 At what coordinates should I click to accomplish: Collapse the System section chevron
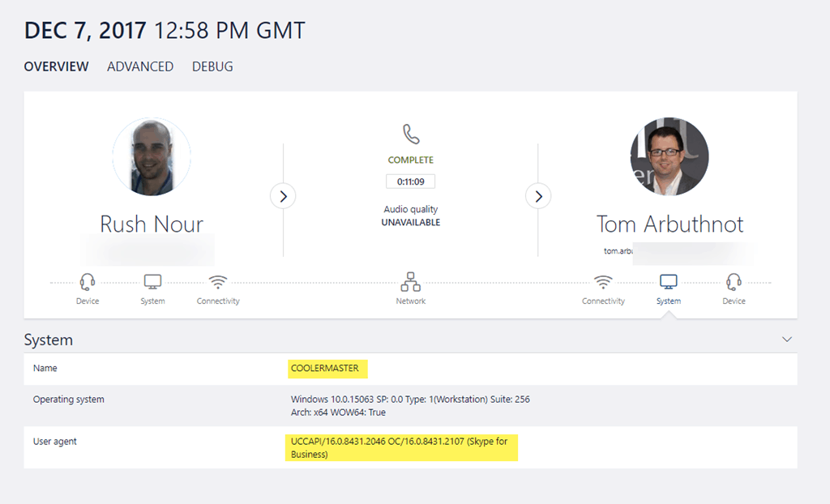786,340
